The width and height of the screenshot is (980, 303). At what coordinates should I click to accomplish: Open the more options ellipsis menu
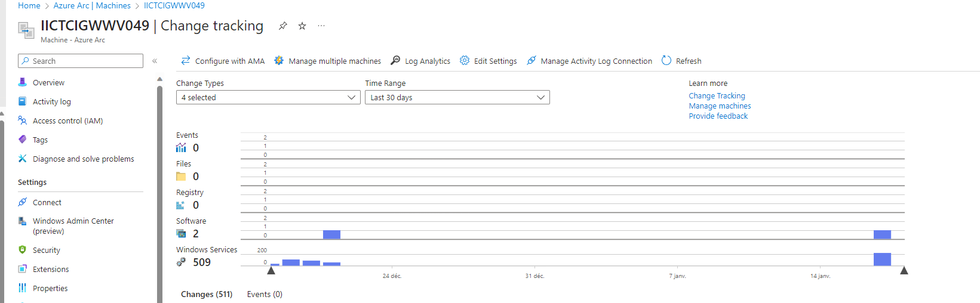click(321, 26)
